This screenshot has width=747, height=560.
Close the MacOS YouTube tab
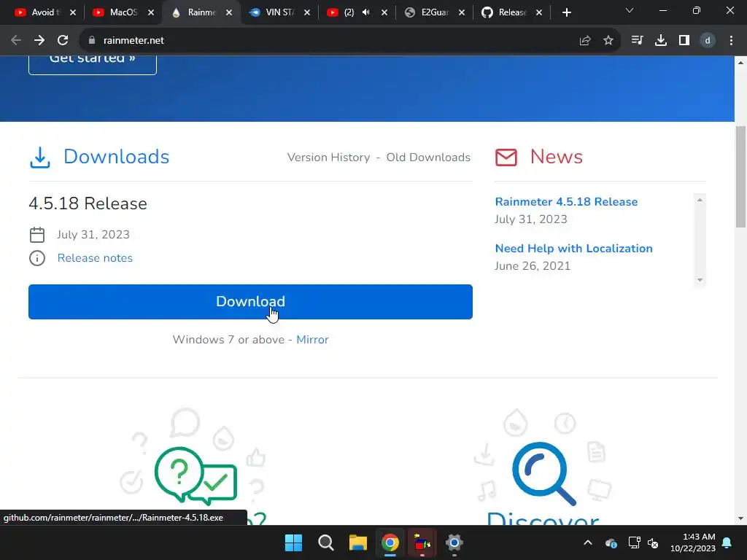point(151,12)
